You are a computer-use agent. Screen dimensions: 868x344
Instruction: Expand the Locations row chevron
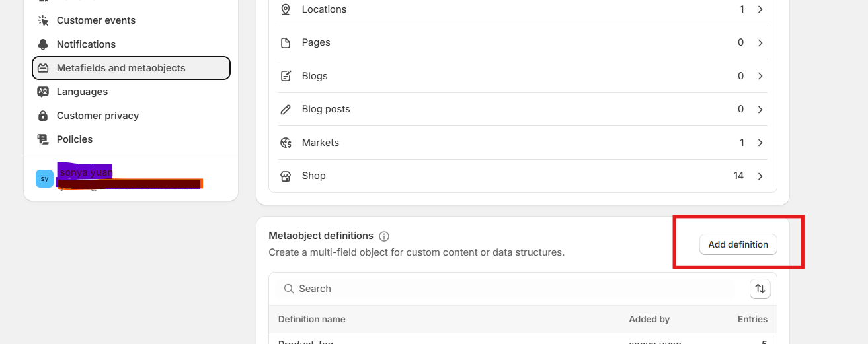pos(760,9)
